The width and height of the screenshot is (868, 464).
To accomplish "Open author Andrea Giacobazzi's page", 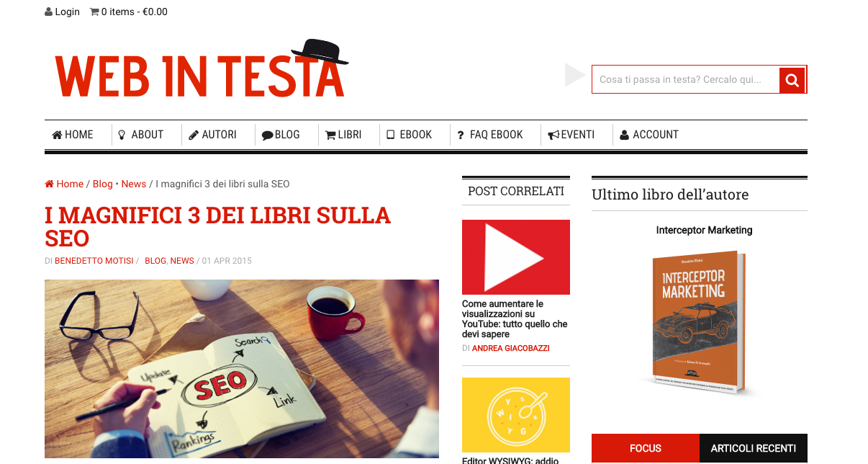I will (511, 348).
